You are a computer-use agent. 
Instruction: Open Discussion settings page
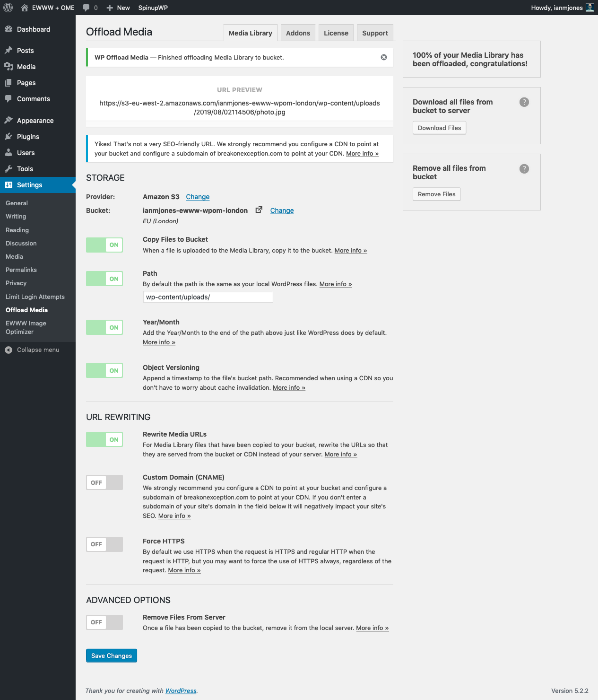(21, 243)
